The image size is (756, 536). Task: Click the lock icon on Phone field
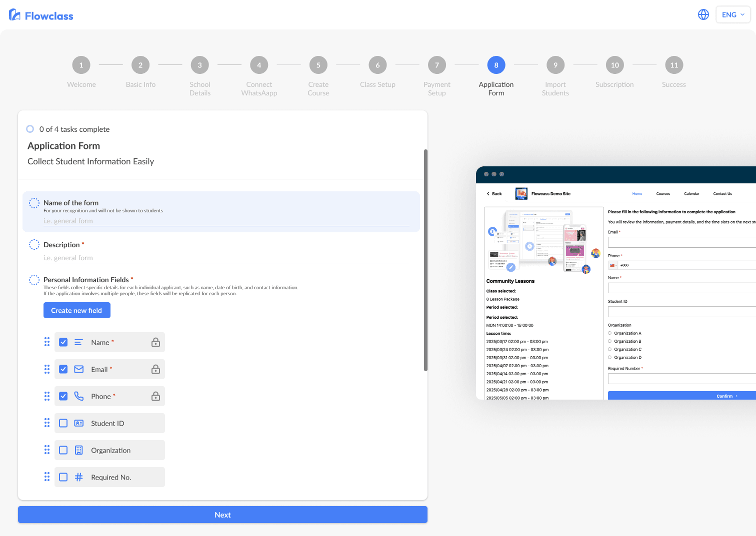pos(156,396)
